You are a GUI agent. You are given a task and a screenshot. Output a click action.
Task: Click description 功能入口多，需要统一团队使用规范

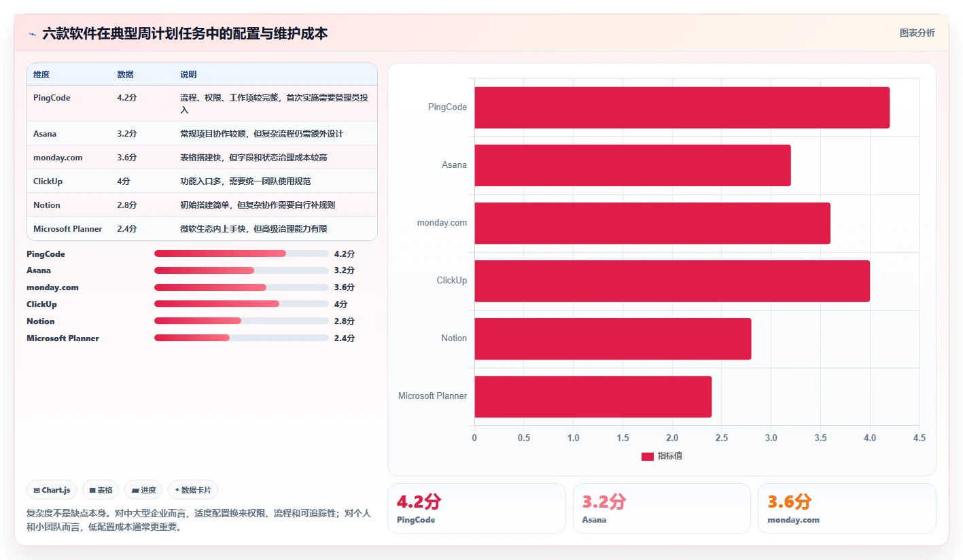tap(245, 181)
